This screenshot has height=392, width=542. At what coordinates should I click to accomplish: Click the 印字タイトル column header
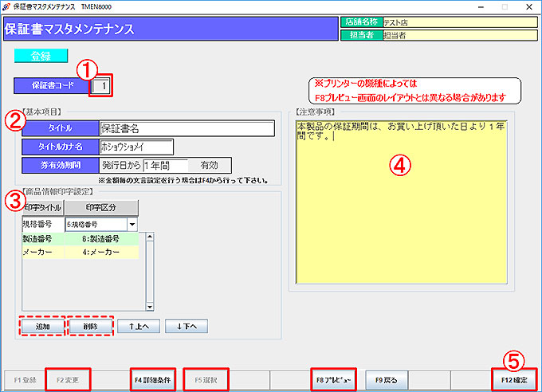tap(43, 207)
